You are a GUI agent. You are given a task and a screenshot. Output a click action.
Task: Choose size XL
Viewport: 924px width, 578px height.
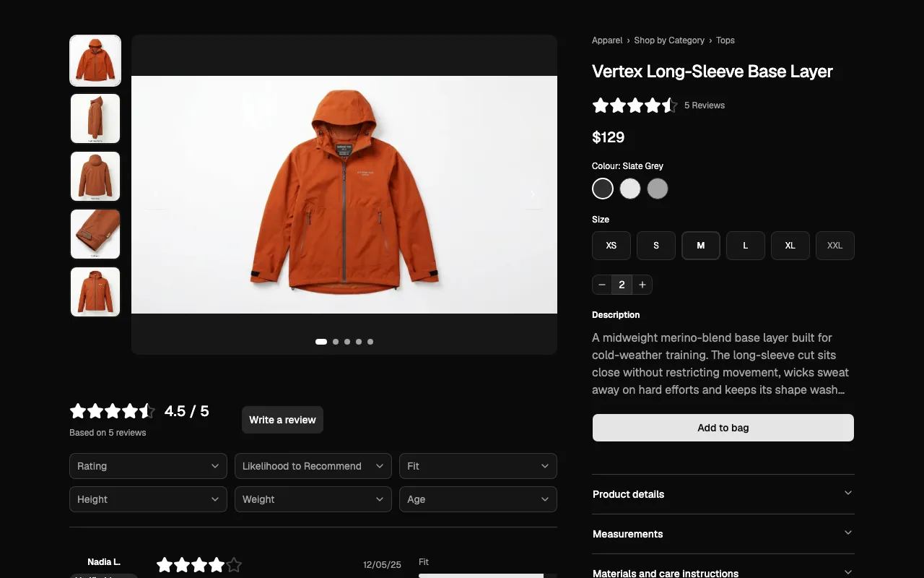click(790, 246)
